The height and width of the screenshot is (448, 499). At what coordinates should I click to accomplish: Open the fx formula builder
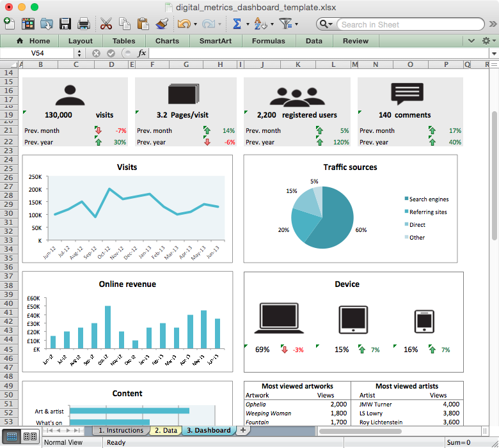click(x=141, y=53)
